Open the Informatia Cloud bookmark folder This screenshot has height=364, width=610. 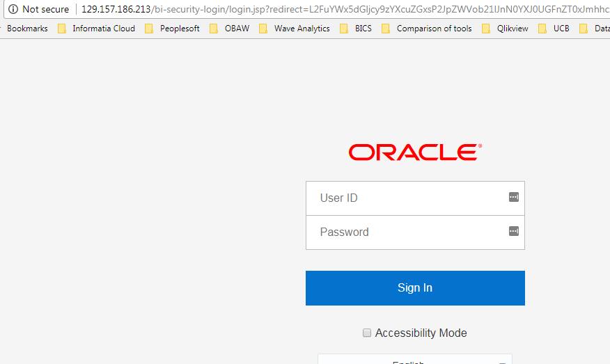pos(97,29)
